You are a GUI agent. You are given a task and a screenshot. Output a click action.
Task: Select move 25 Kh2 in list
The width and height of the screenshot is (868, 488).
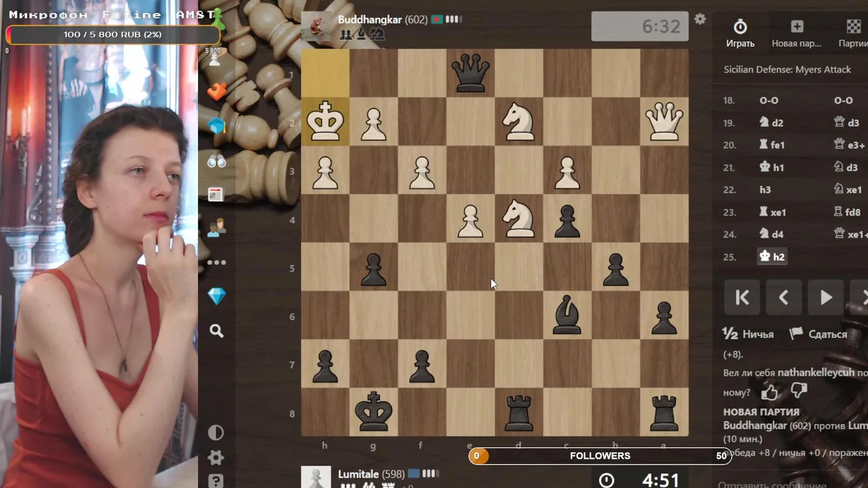771,257
